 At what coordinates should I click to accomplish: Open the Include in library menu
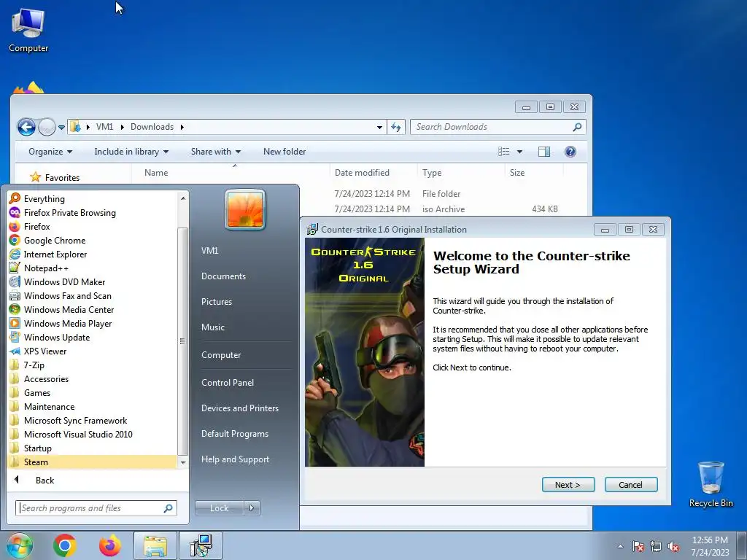point(131,152)
